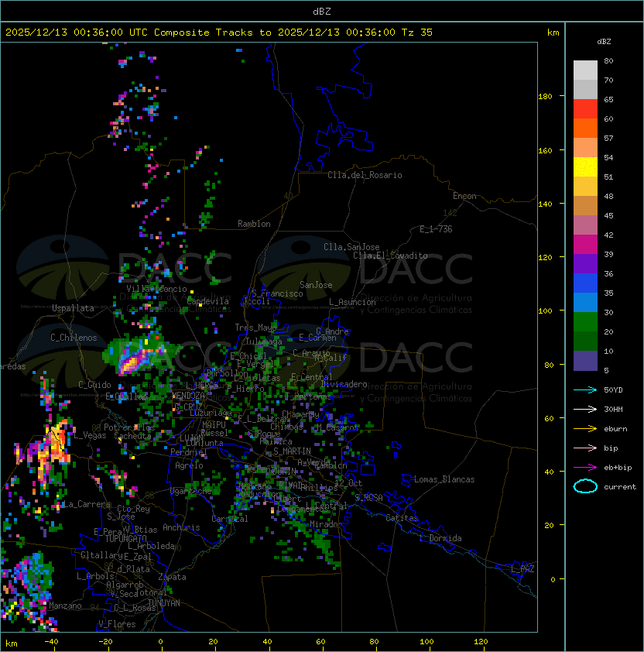Viewport: 644px width, 652px height.
Task: Select the red 65 dBZ legend swatch
Action: (x=585, y=109)
